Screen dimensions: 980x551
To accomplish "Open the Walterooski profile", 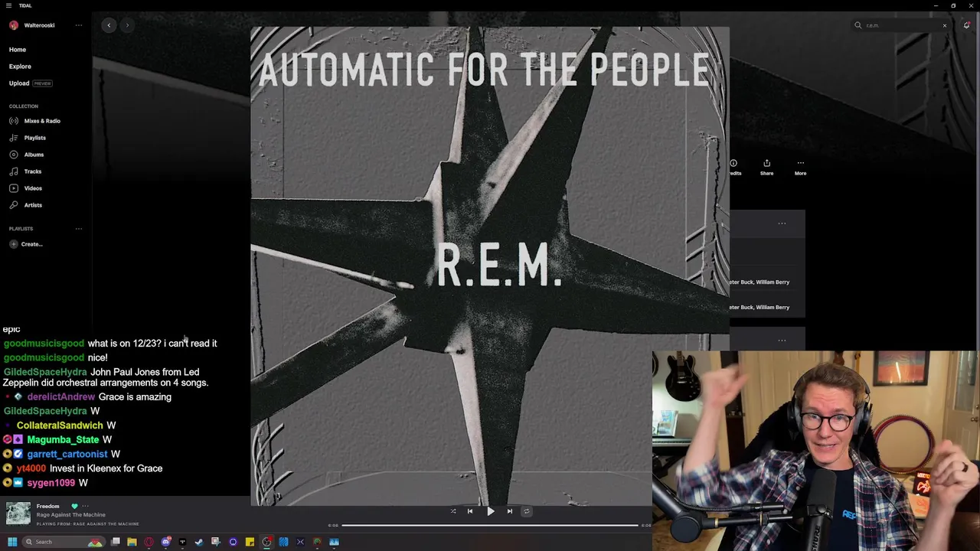I will [x=31, y=25].
